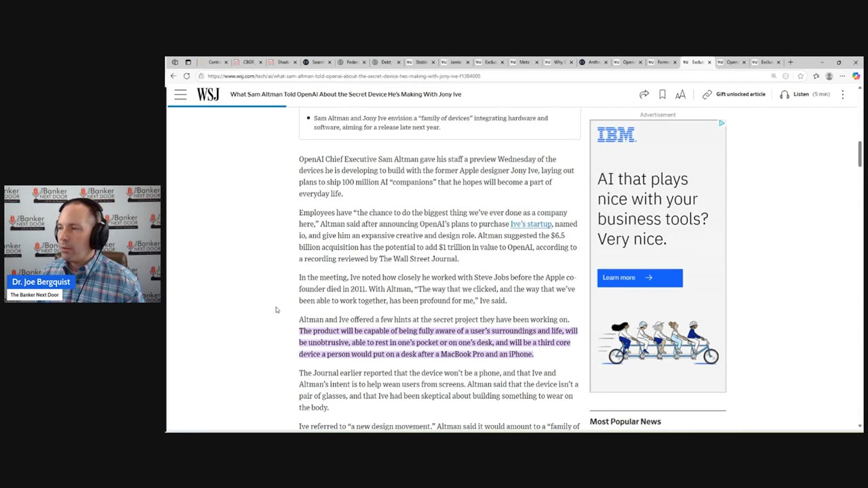Image resolution: width=868 pixels, height=488 pixels.
Task: Open the article's three-dot more menu
Action: click(x=842, y=94)
